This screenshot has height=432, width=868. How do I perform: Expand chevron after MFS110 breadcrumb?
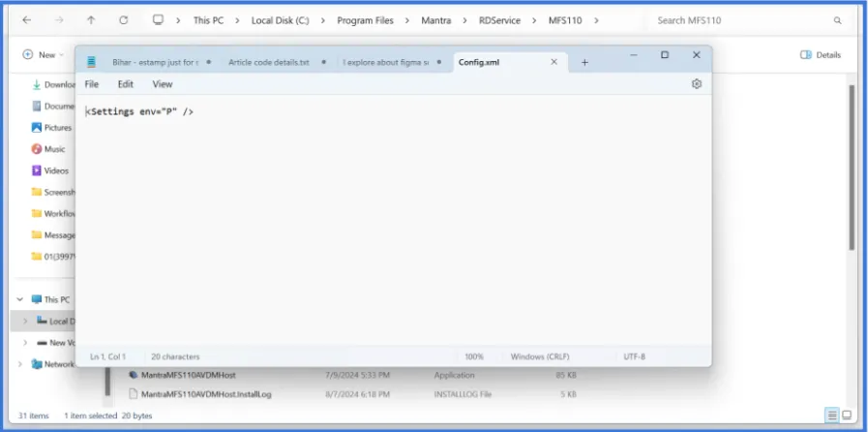click(596, 20)
